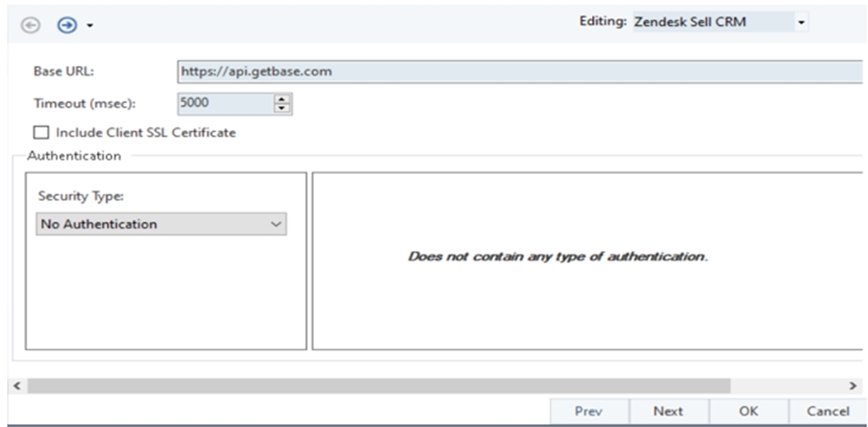Click the horizontal scrollbar thumb

click(x=378, y=385)
